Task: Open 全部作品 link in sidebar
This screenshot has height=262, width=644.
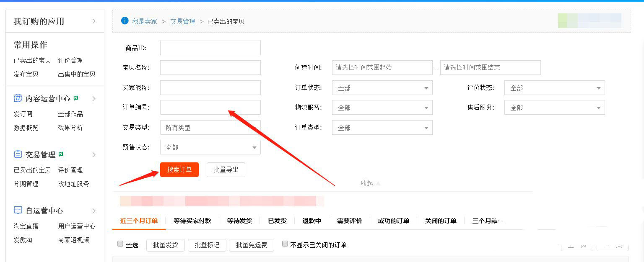Action: pyautogui.click(x=70, y=114)
